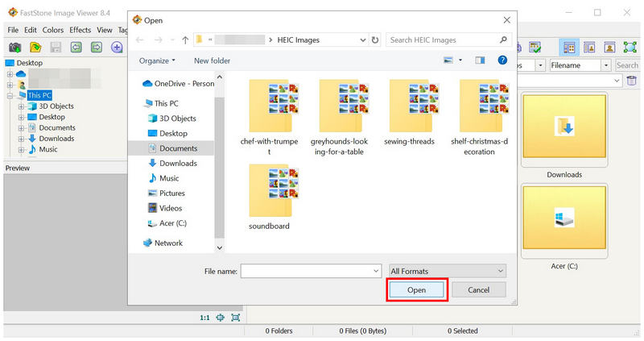This screenshot has height=341, width=644.
Task: Select the sewing-threads folder
Action: (409, 112)
